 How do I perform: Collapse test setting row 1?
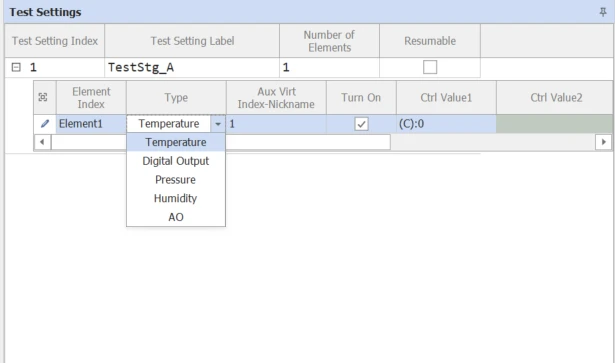point(16,67)
